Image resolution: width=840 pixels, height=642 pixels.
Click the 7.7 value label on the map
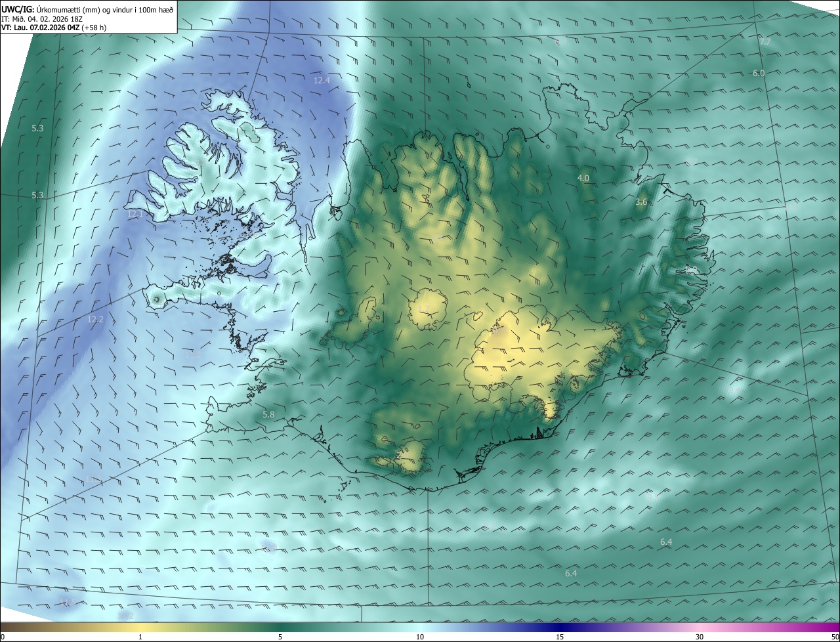click(765, 42)
